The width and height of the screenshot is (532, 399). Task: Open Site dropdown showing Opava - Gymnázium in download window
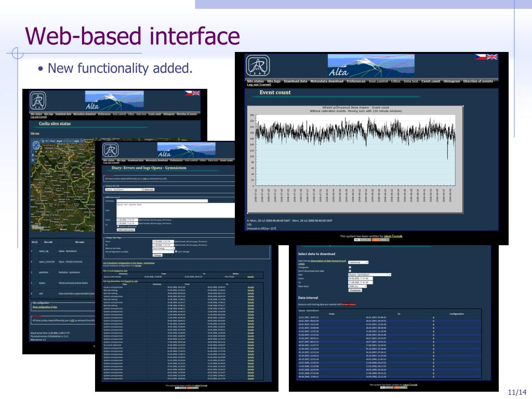(x=369, y=275)
